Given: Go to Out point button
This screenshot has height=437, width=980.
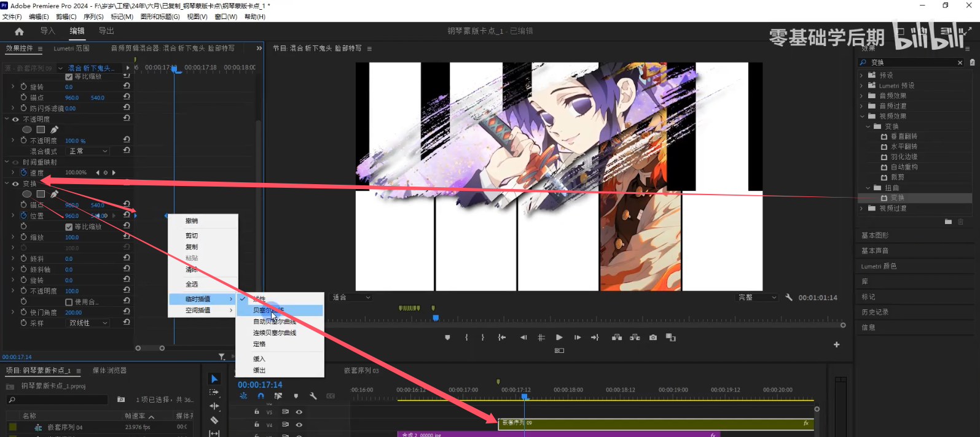Looking at the screenshot, I should coord(595,338).
